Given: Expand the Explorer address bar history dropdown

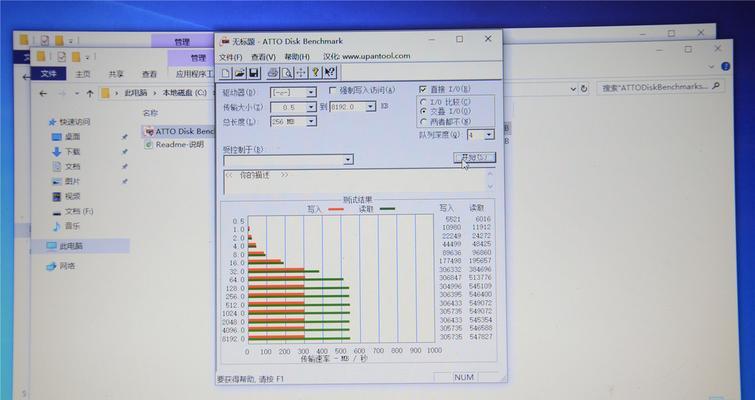Looking at the screenshot, I should pos(573,89).
